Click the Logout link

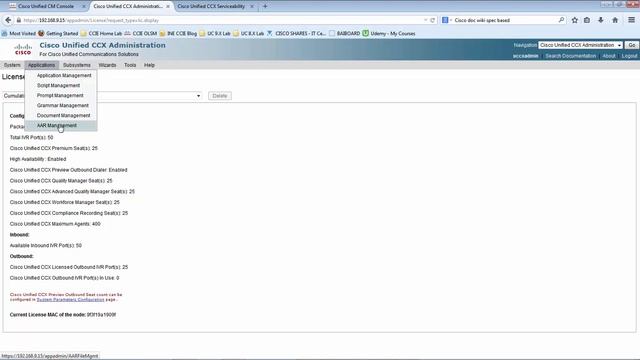tap(629, 56)
